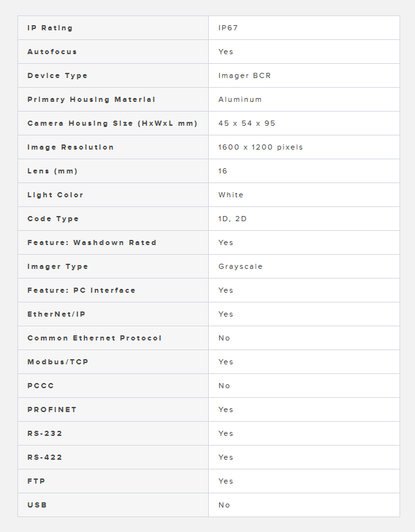This screenshot has width=415, height=532.
Task: Click the Modbus/TCP row label
Action: coord(58,362)
